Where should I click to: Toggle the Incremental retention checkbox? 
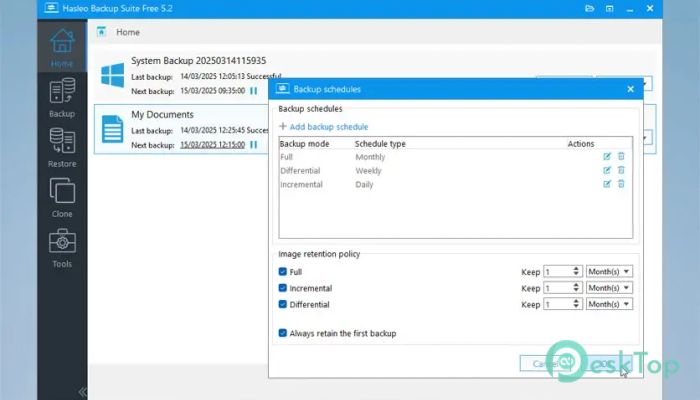[x=283, y=288]
